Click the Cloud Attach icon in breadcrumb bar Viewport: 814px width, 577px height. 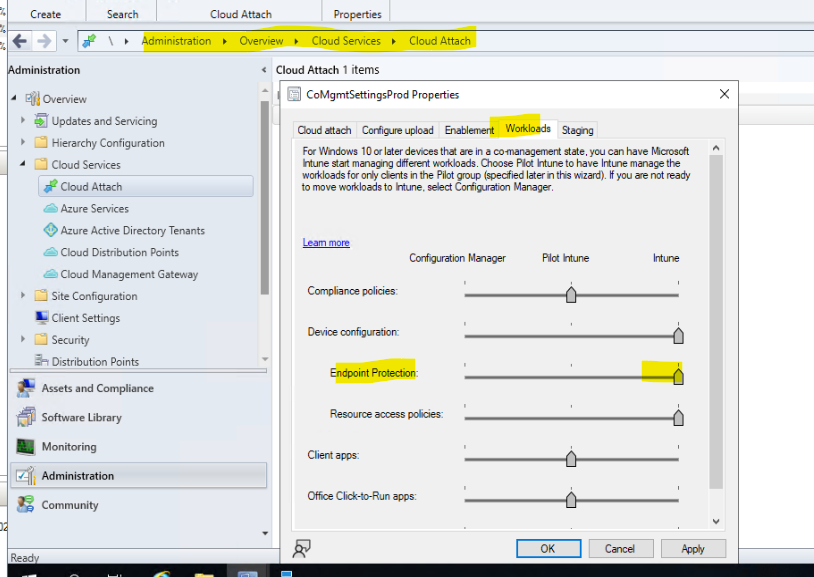pyautogui.click(x=89, y=41)
